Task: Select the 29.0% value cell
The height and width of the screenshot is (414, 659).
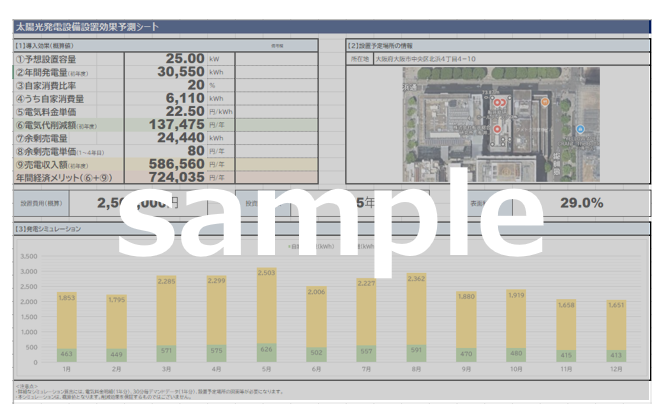Action: coord(581,203)
